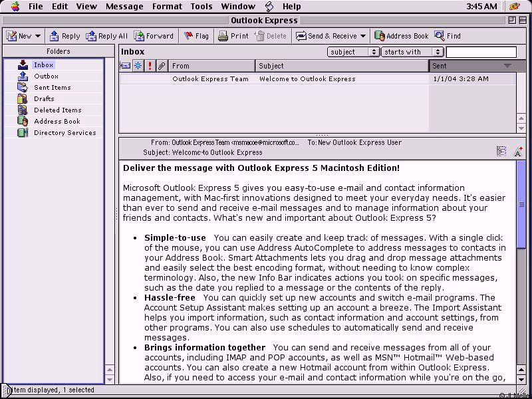Flag the selected message
This screenshot has width=532, height=399.
click(196, 36)
